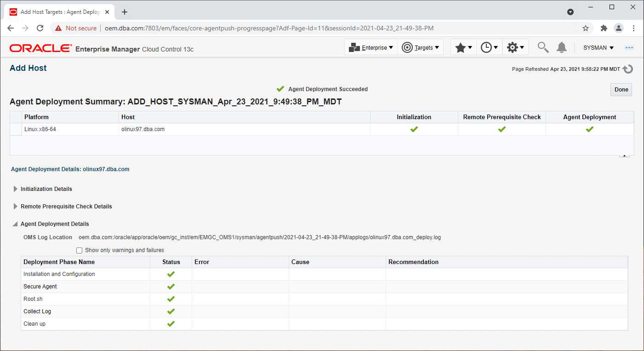Collapse summary table with splitter arrow
The width and height of the screenshot is (644, 351).
(624, 156)
